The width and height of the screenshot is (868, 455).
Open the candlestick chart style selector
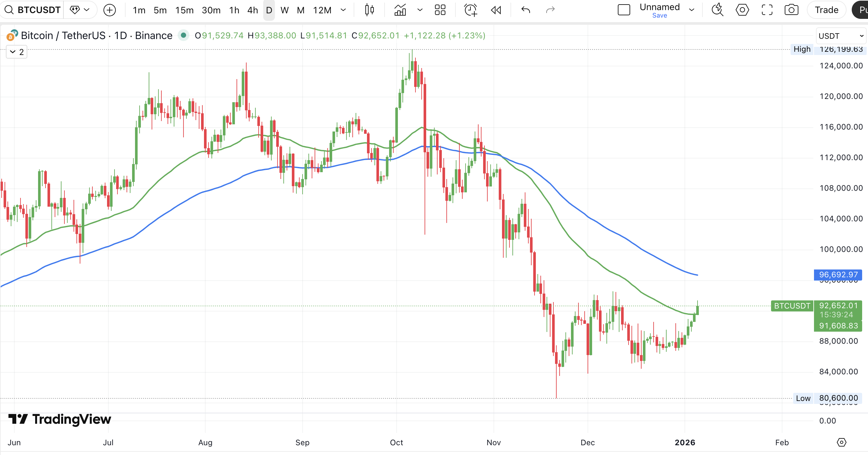coord(370,10)
